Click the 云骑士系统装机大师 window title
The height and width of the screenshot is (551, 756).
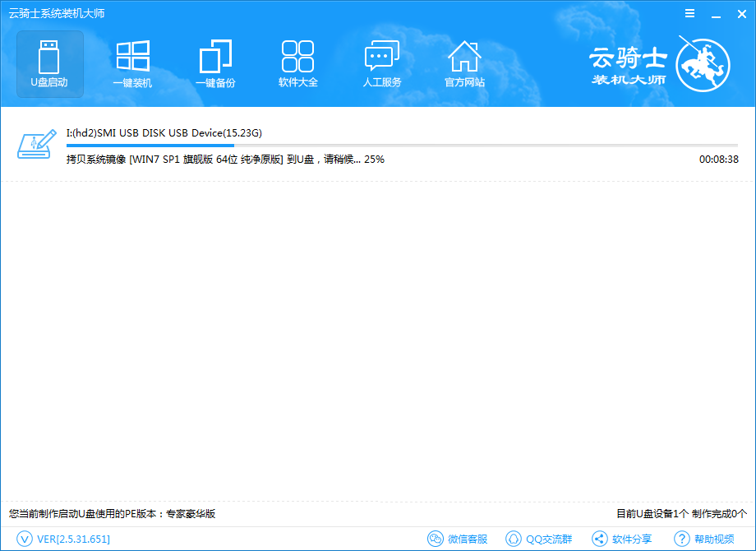(x=57, y=13)
